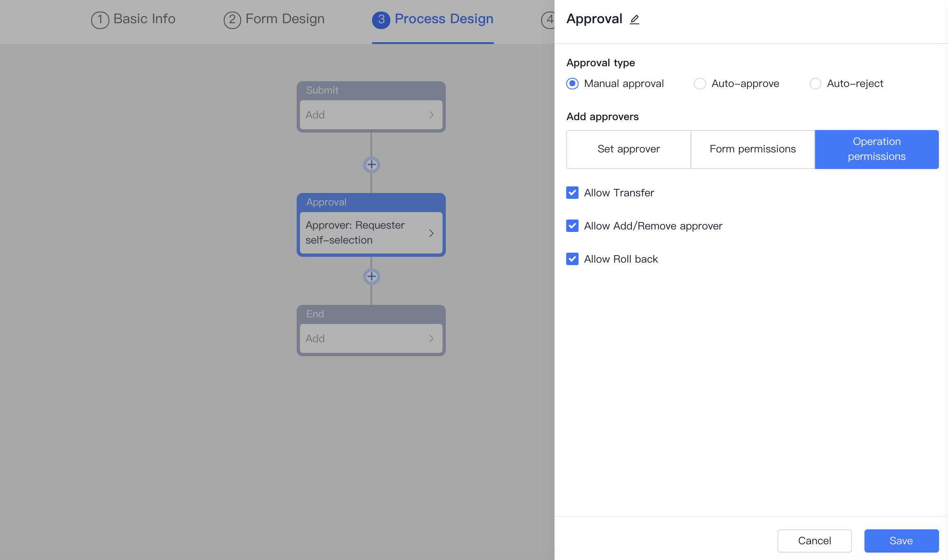Click the pencil icon to rename Approval
Viewport: 948px width, 560px height.
point(634,19)
